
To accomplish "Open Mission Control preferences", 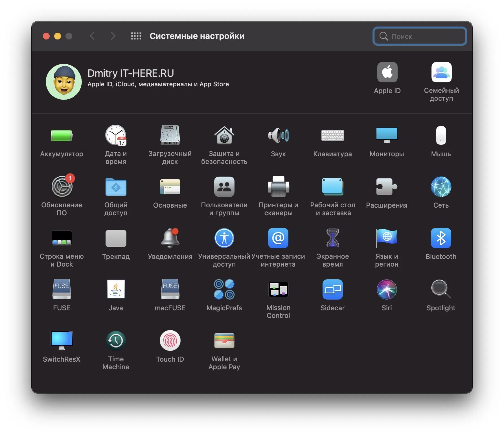I will tap(278, 289).
